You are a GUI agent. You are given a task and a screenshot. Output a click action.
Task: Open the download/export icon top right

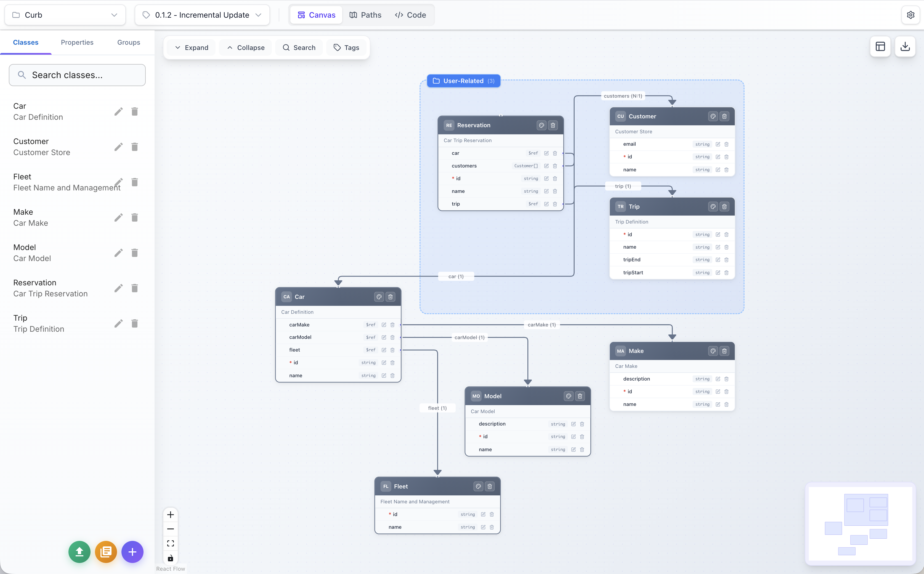point(905,46)
